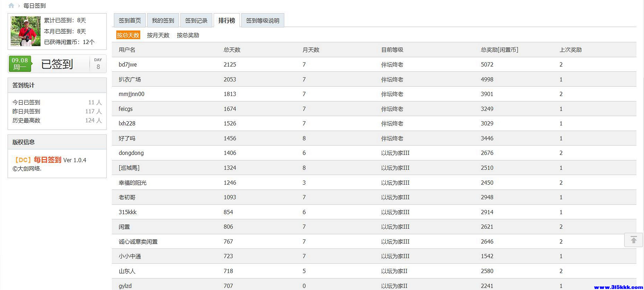The height and width of the screenshot is (290, 644).
Task: Open 幸福的阳光 user entry
Action: pos(133,183)
